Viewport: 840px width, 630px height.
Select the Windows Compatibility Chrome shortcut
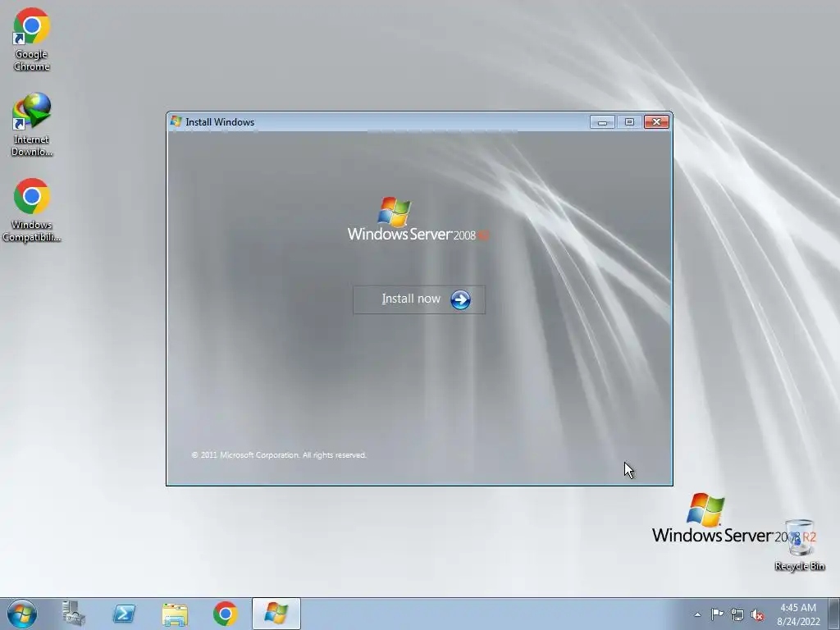tap(32, 210)
